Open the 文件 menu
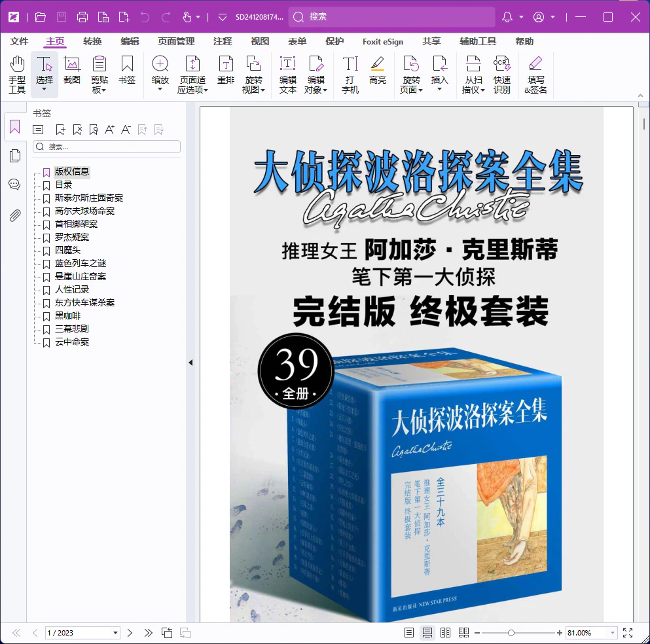 [19, 41]
